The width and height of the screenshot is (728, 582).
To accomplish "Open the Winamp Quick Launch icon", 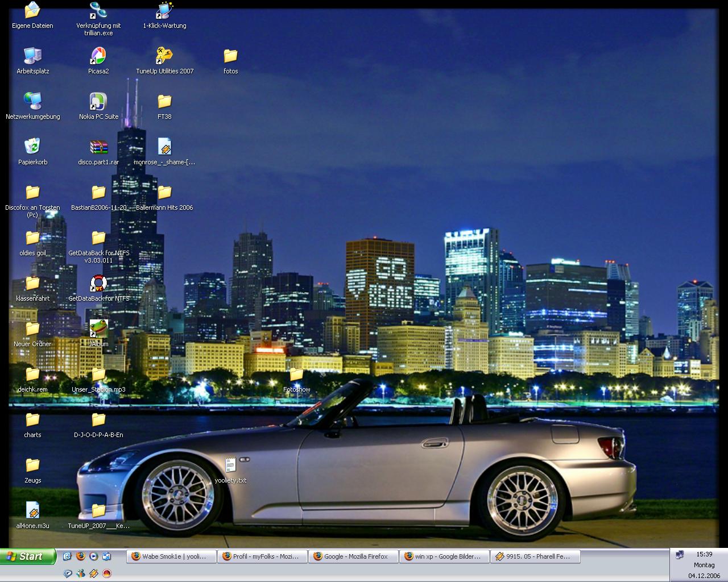I will (93, 573).
